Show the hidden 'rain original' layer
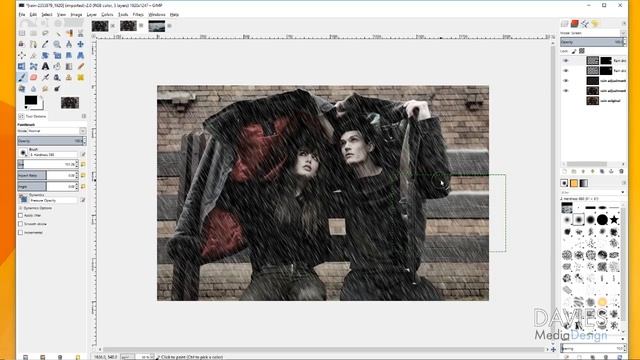Viewport: 640px width, 360px height. (x=566, y=100)
